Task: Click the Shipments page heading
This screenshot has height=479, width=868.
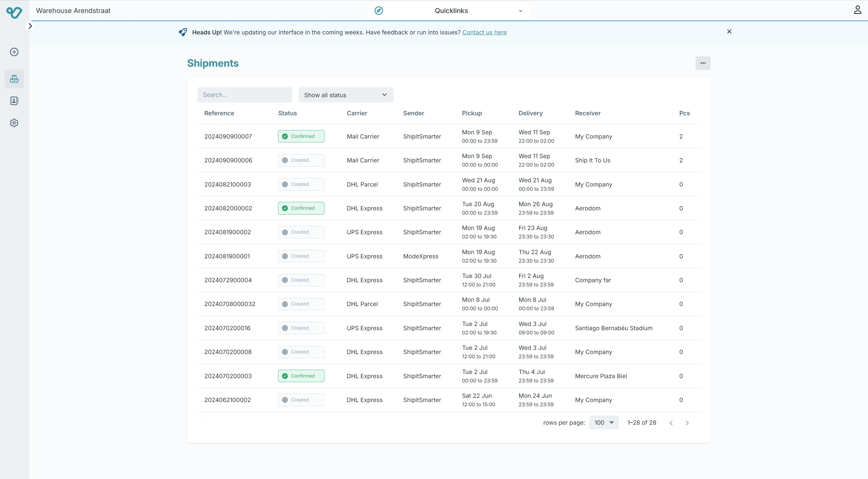Action: (213, 63)
